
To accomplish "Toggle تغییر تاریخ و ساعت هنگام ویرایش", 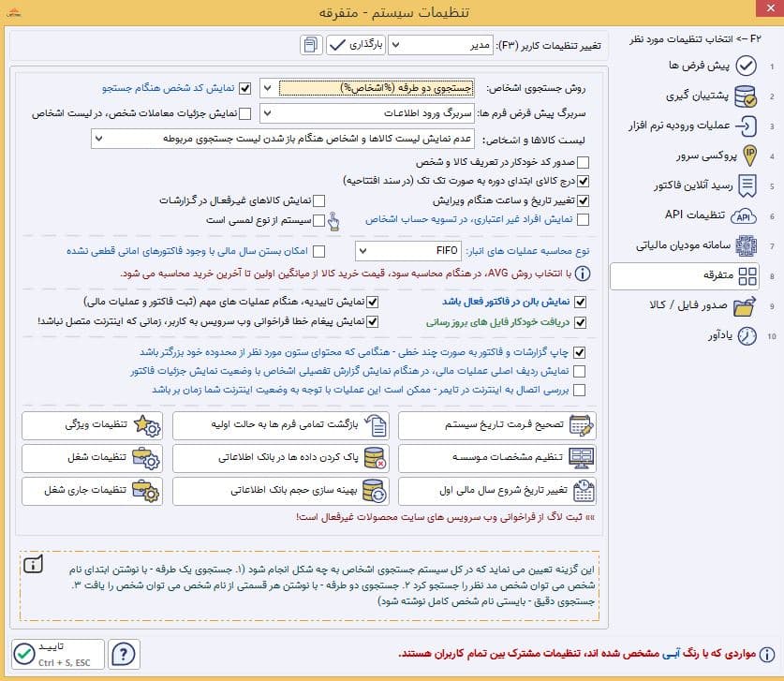I will (583, 201).
